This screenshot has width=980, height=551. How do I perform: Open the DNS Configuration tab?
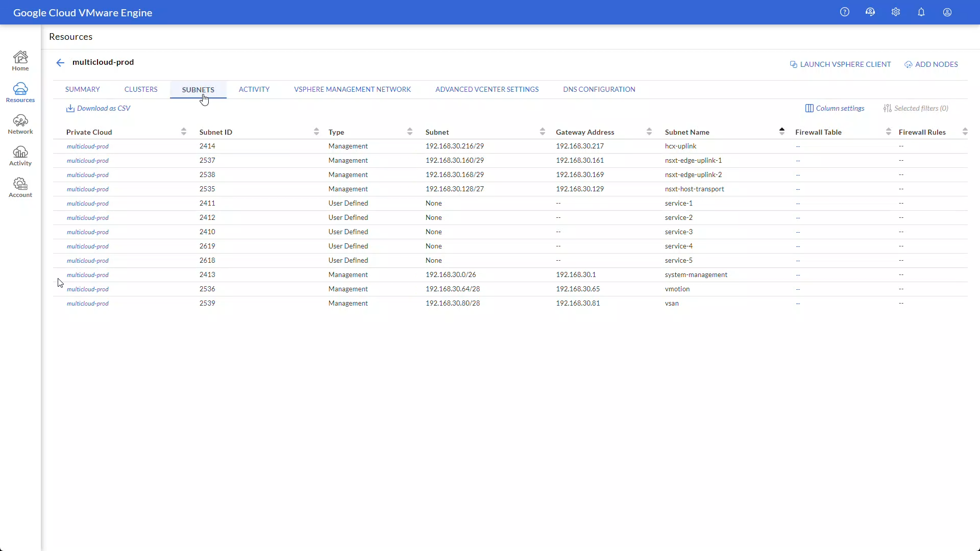599,89
